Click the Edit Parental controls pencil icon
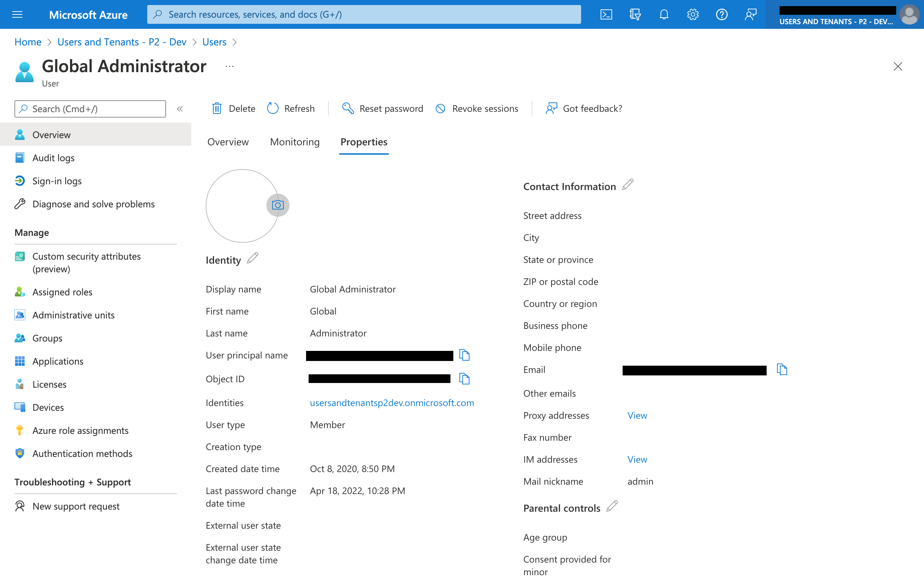Image resolution: width=924 pixels, height=577 pixels. [x=612, y=507]
